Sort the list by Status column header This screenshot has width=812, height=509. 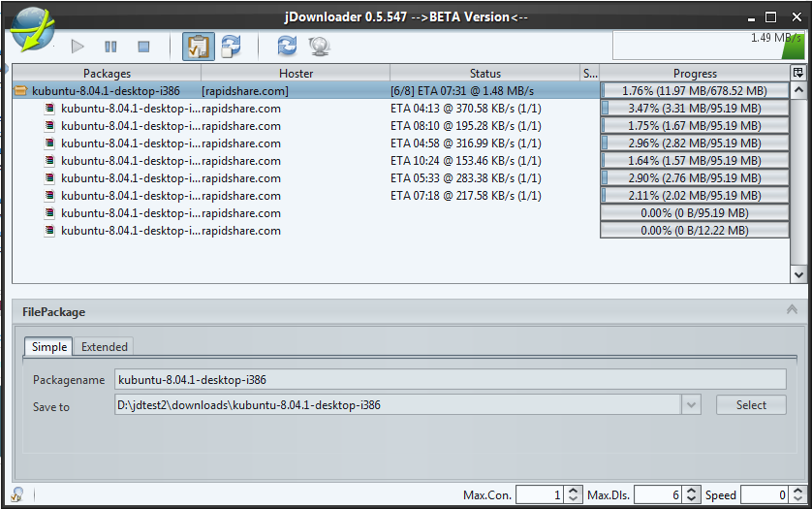[484, 74]
